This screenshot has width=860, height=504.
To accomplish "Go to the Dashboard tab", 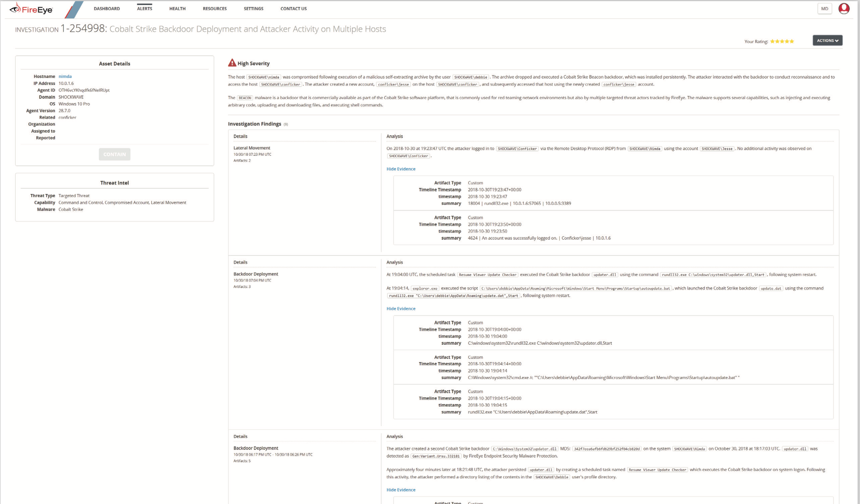I will pyautogui.click(x=107, y=9).
